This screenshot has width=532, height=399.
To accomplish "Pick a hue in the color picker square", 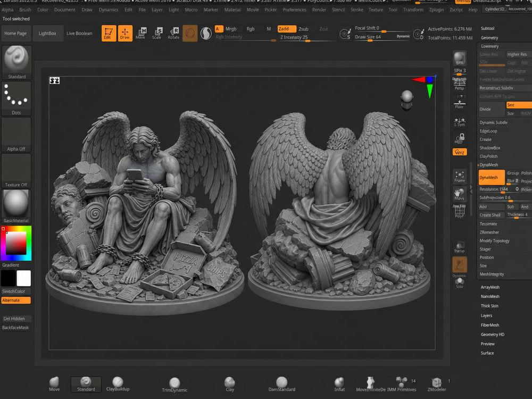I will tap(16, 243).
